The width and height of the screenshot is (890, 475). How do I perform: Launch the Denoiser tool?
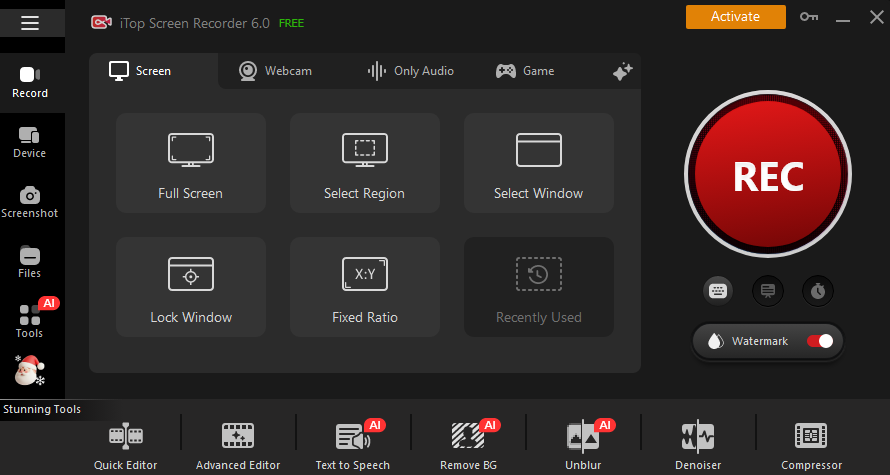coord(697,445)
